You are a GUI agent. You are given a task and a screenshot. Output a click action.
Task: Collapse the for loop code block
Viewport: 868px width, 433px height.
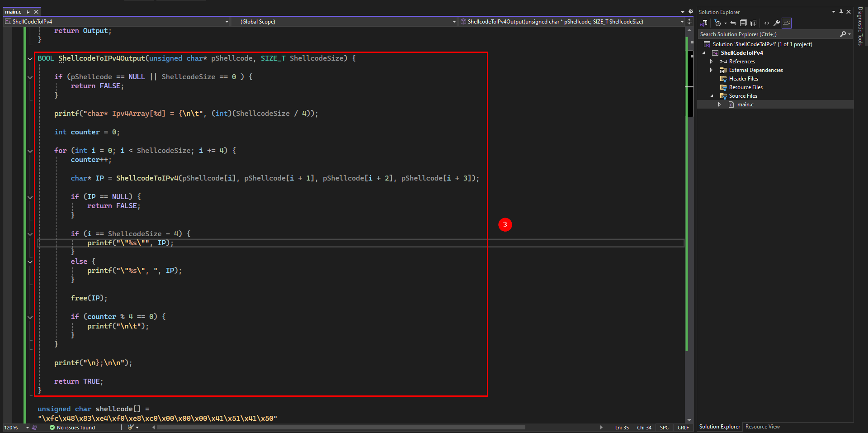30,151
